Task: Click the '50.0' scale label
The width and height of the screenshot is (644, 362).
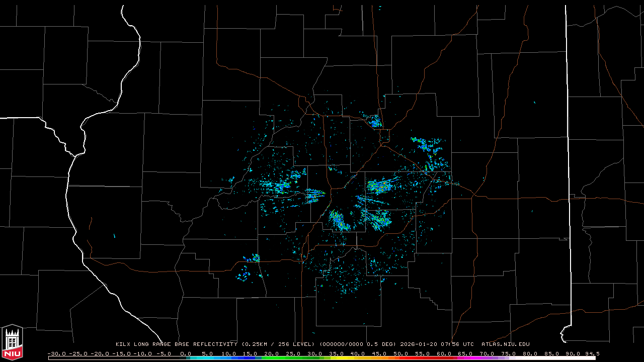Action: click(x=400, y=353)
